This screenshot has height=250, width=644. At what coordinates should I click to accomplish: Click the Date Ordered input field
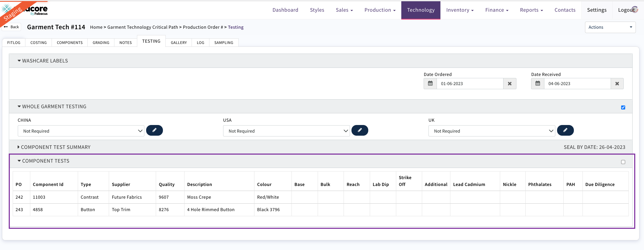pos(470,84)
